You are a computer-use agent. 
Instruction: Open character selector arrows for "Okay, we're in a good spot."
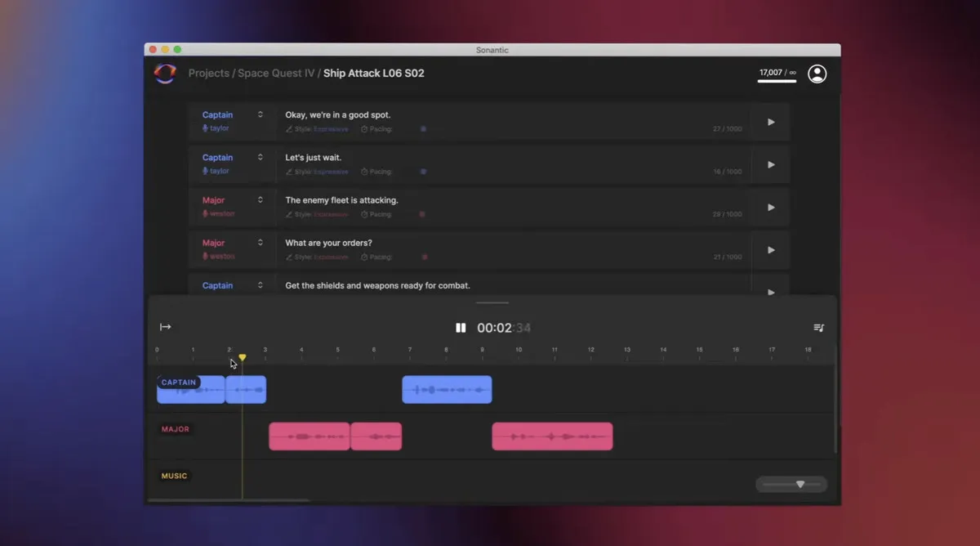(x=261, y=114)
